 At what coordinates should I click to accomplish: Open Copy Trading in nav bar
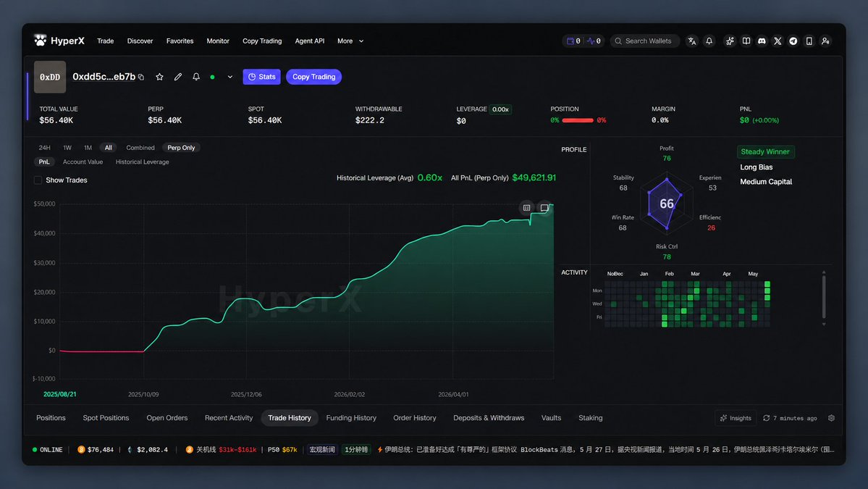tap(262, 41)
